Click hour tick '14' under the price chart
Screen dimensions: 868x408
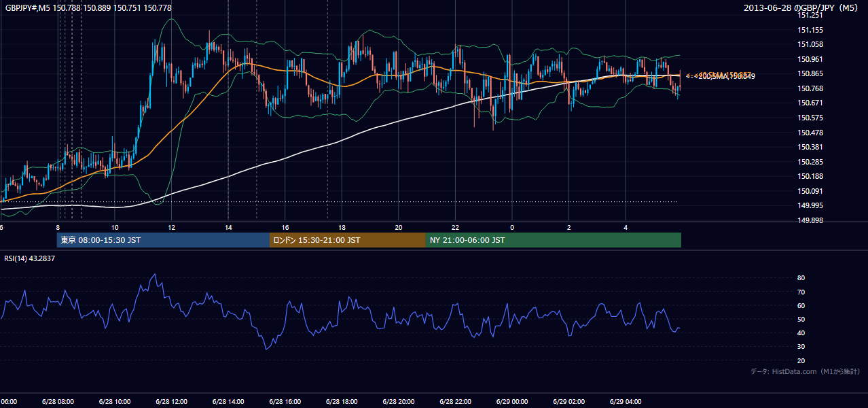228,227
